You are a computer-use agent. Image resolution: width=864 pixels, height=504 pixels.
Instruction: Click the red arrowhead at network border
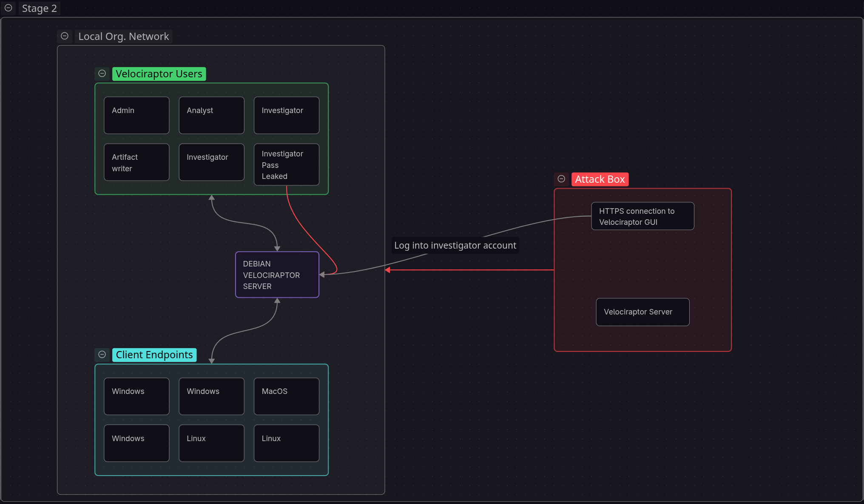pos(387,270)
